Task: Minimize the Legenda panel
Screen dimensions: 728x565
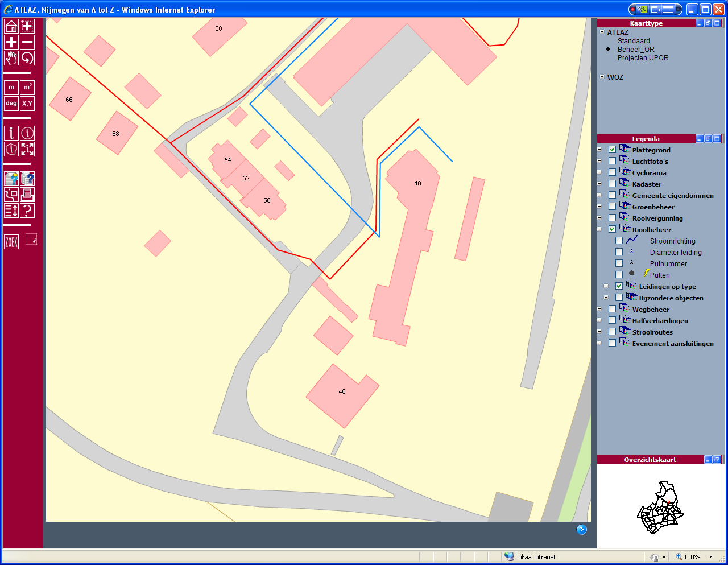Action: [700, 139]
